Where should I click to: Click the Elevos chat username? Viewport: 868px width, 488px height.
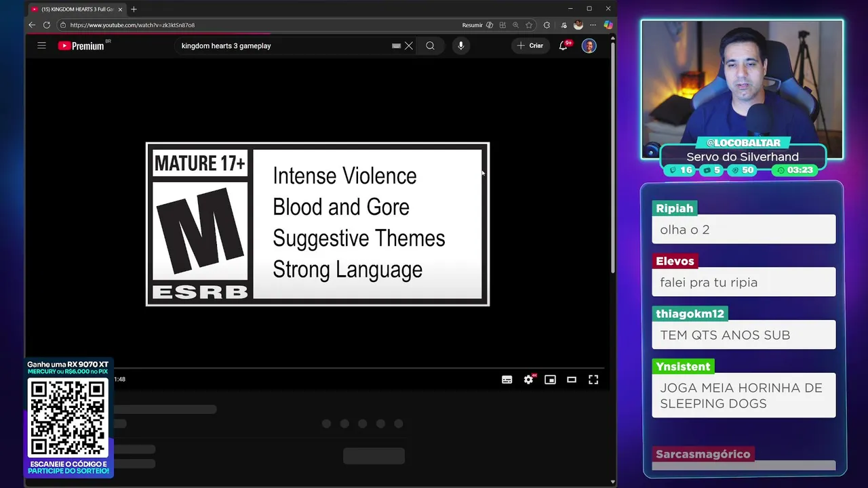tap(675, 261)
